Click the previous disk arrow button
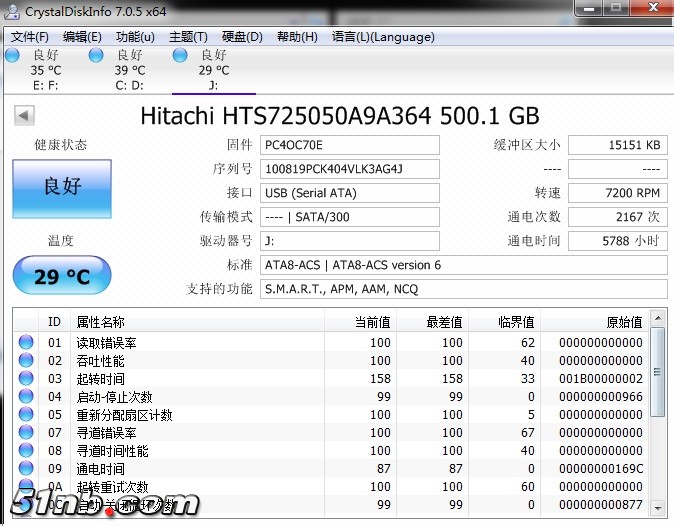The height and width of the screenshot is (526, 674). click(24, 116)
